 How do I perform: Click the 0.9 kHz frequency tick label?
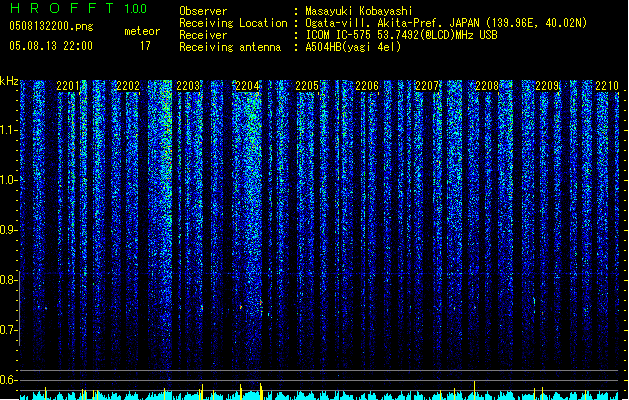click(x=9, y=230)
